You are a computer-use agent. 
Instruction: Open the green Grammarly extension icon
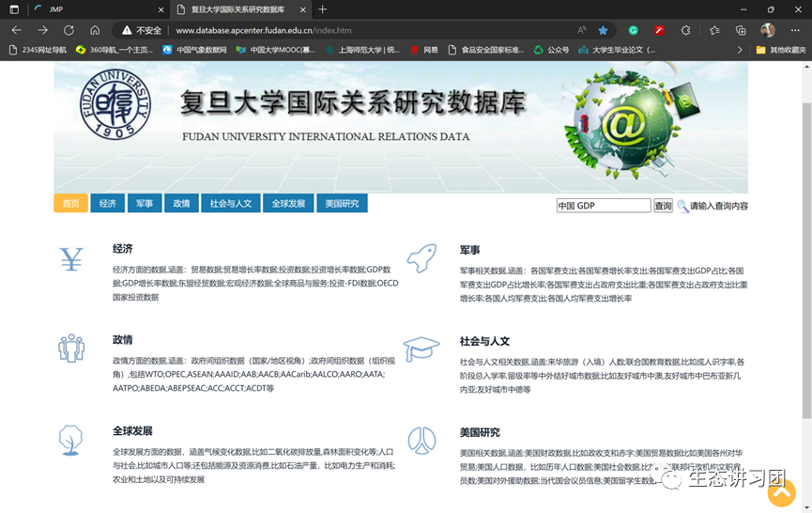(633, 30)
